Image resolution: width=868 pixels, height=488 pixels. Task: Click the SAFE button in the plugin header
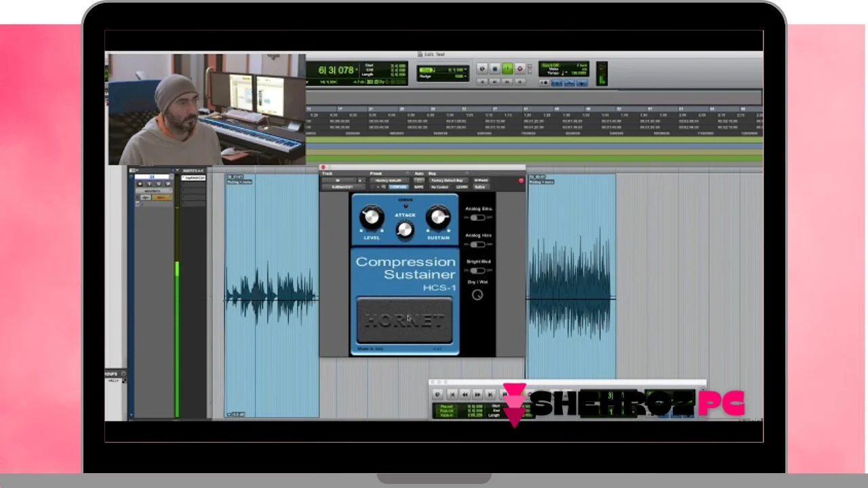(419, 187)
